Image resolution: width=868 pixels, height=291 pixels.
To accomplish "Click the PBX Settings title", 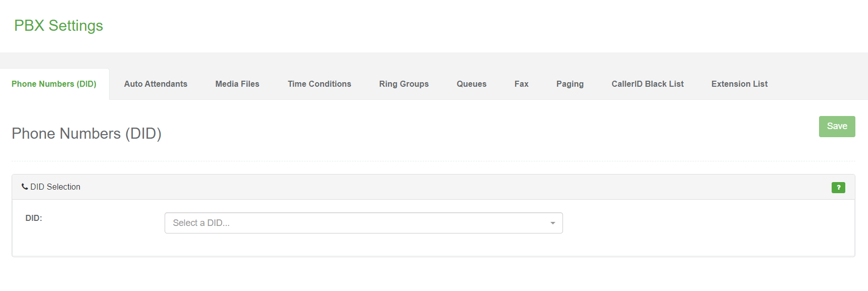I will coord(59,26).
